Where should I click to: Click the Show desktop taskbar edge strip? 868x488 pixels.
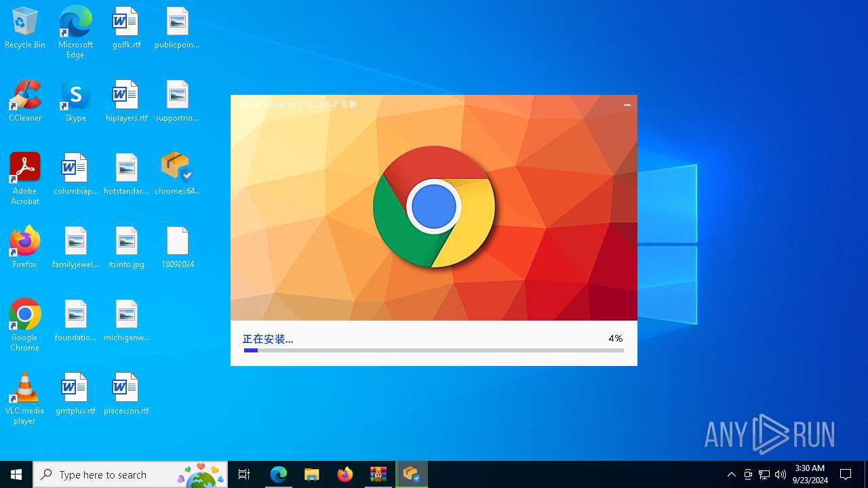point(866,474)
